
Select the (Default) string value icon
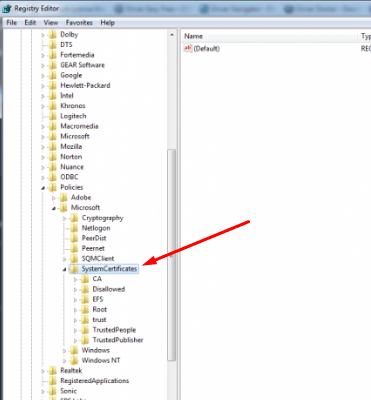click(188, 48)
